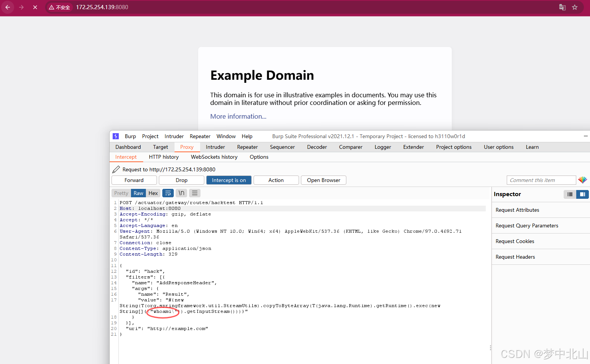The height and width of the screenshot is (364, 590).
Task: Stop page loading with the X icon
Action: [35, 7]
